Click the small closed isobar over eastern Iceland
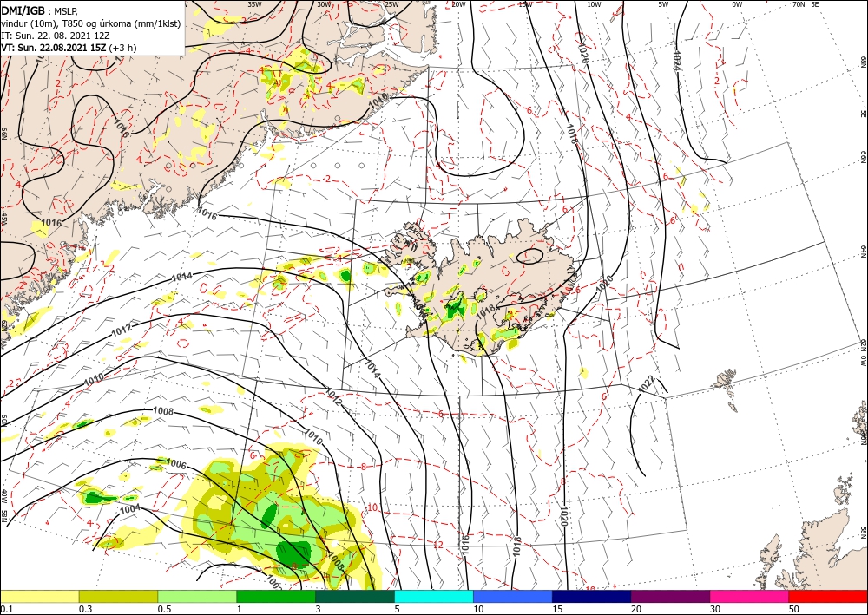Image resolution: width=868 pixels, height=615 pixels. point(529,256)
